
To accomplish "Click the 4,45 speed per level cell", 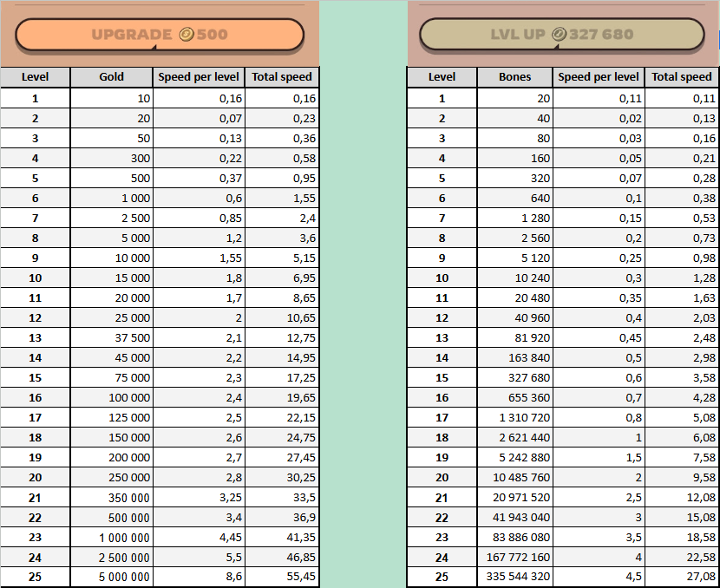I will [x=199, y=537].
